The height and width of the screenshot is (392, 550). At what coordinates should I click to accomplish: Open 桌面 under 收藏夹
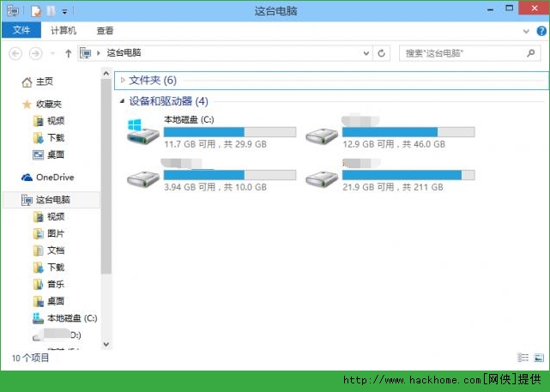(x=56, y=154)
